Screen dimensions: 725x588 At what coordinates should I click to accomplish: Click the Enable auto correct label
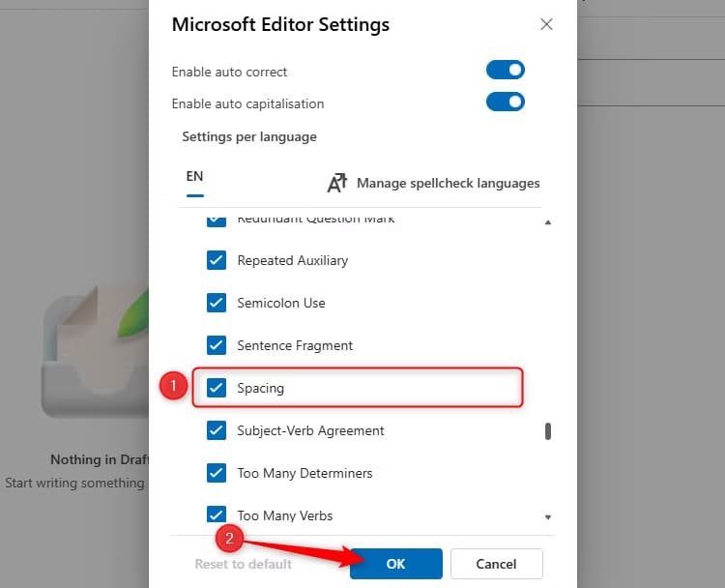coord(229,73)
